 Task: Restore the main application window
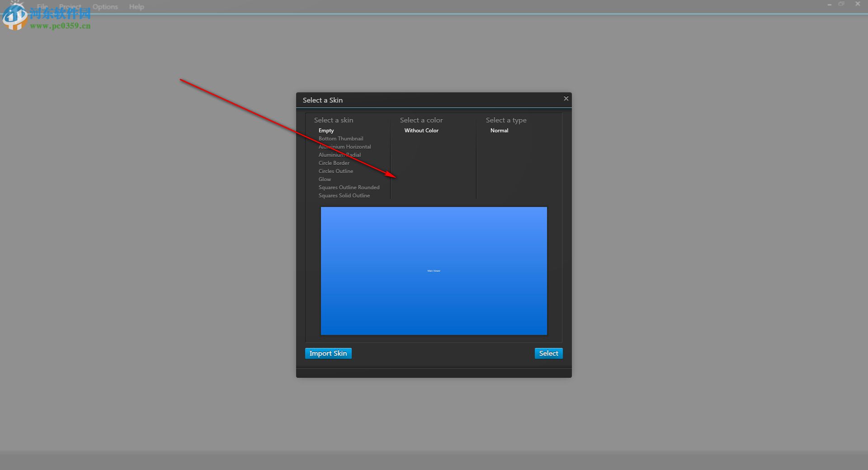[x=841, y=4]
